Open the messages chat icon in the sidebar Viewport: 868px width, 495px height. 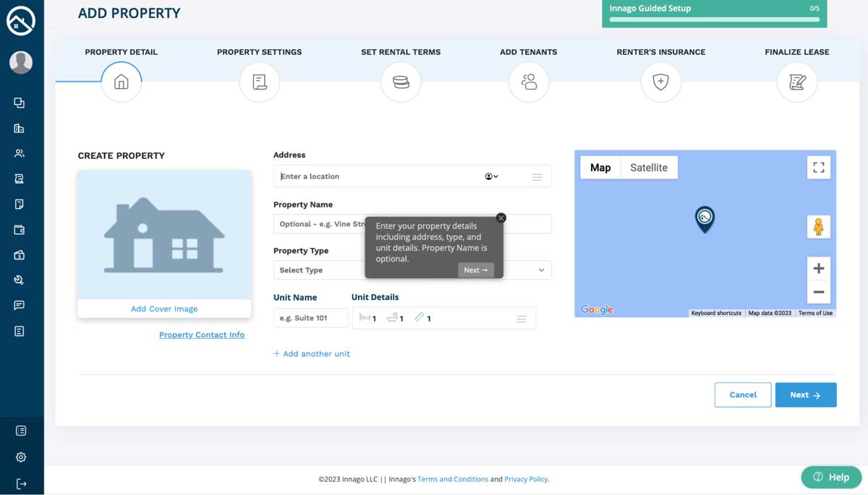click(x=22, y=305)
